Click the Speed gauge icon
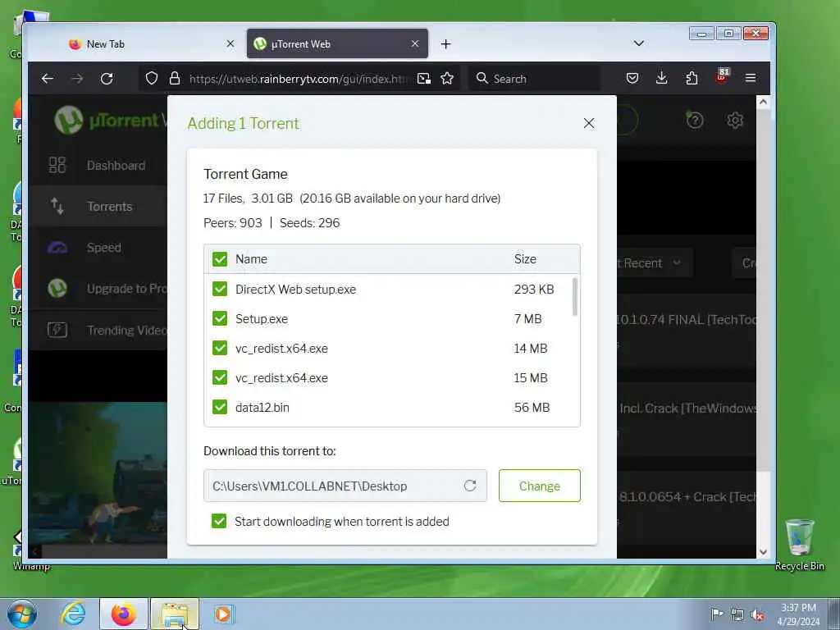This screenshot has height=630, width=840. (x=57, y=248)
